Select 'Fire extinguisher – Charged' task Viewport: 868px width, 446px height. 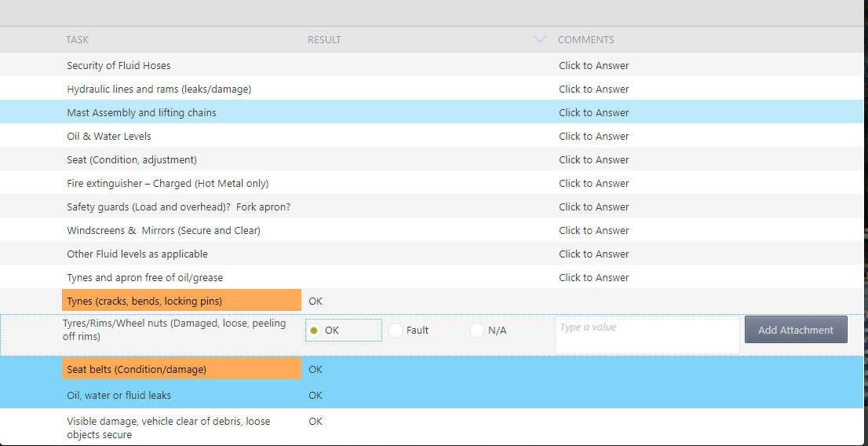(x=168, y=184)
